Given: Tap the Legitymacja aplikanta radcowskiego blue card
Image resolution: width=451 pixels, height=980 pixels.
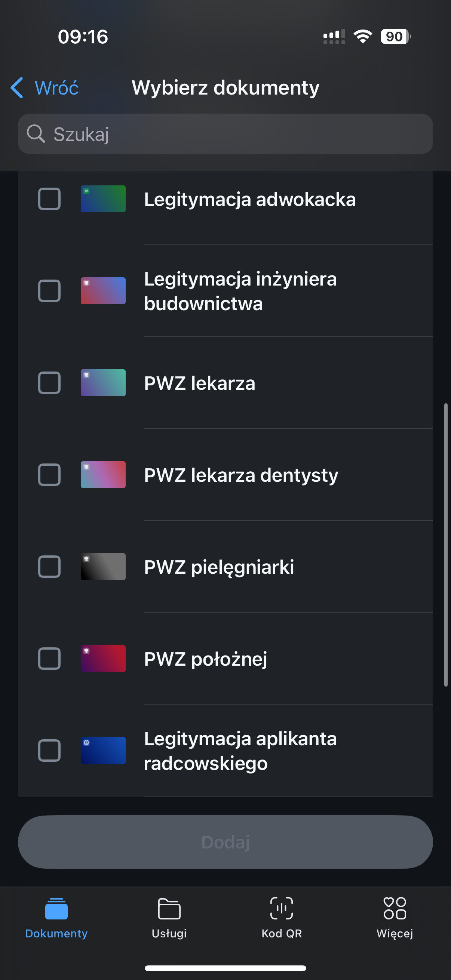Looking at the screenshot, I should pos(103,751).
